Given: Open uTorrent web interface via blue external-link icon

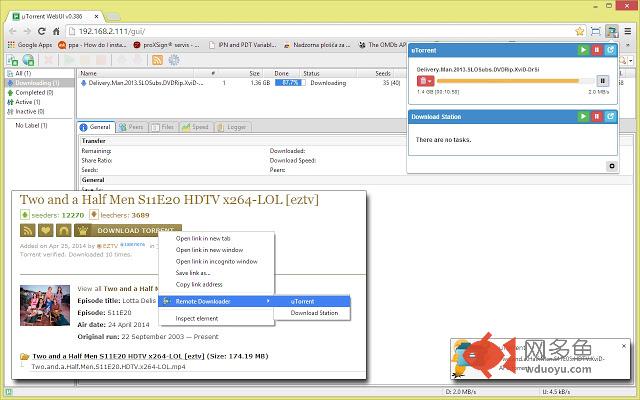Looking at the screenshot, I should coord(610,50).
